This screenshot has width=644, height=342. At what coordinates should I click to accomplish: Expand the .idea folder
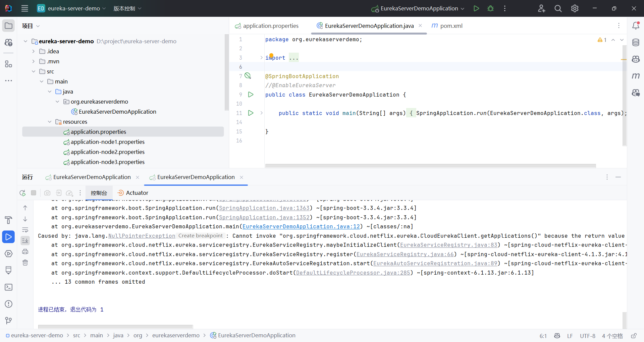(34, 51)
